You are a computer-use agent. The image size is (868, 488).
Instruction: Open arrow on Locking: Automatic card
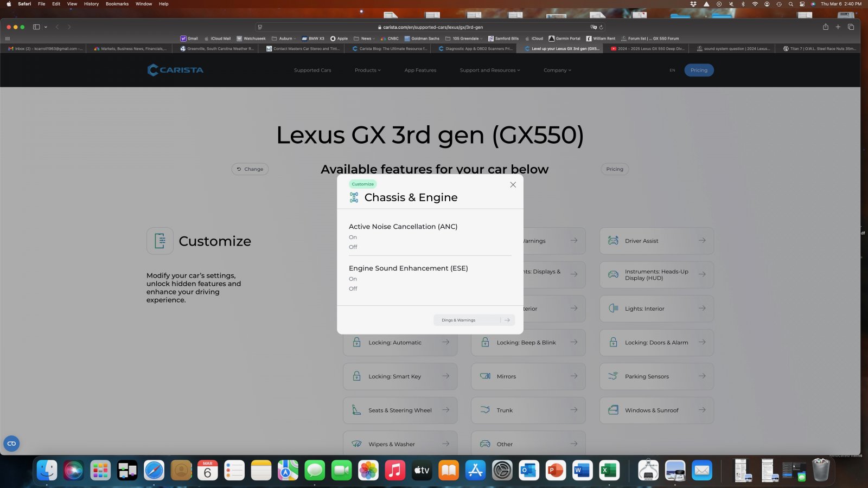tap(445, 342)
